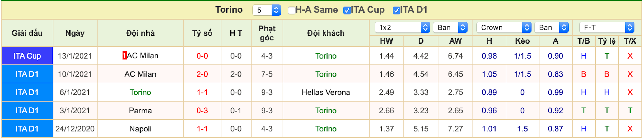The image size is (644, 138).
Task: Open the match count dropdown showing 5
Action: point(267,10)
